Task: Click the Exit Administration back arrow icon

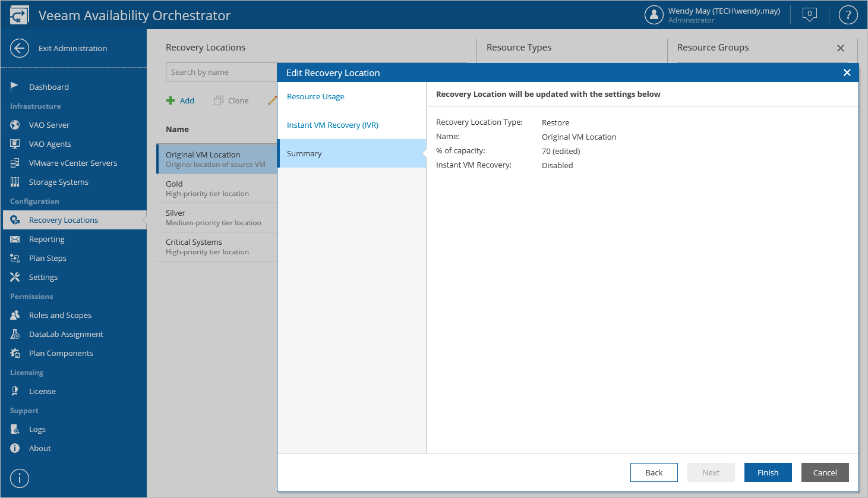Action: (x=20, y=48)
